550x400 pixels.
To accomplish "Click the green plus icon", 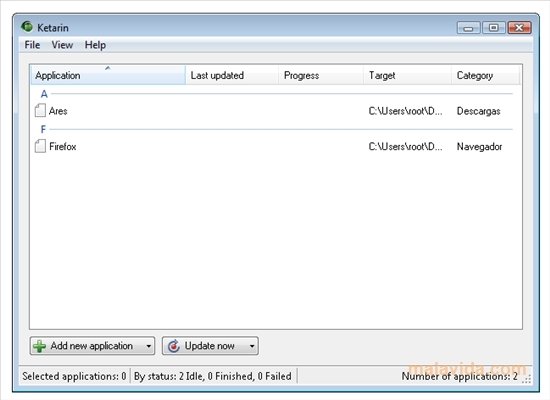I will 39,346.
